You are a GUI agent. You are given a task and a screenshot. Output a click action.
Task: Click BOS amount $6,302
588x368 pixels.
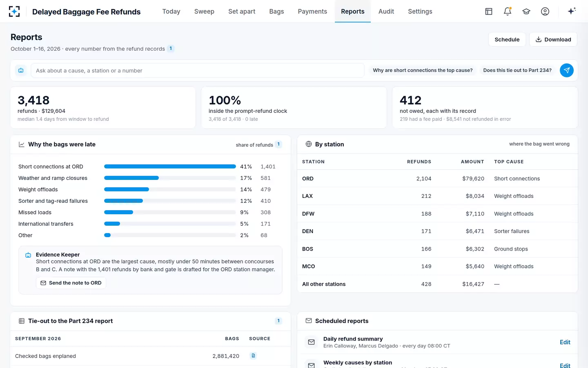[475, 249]
